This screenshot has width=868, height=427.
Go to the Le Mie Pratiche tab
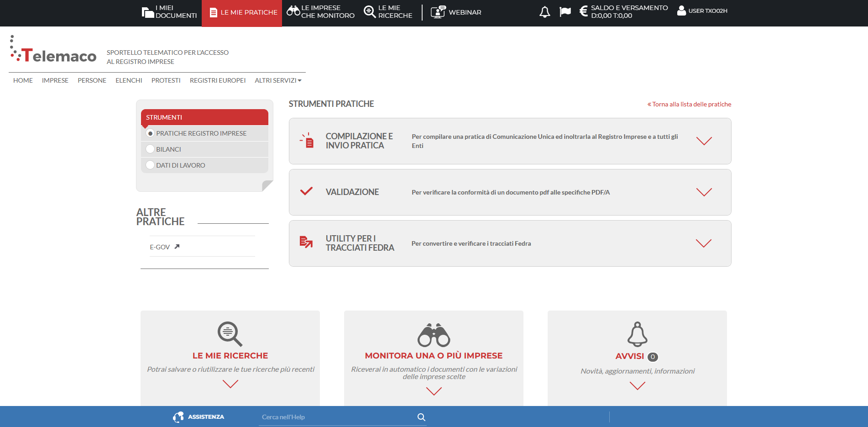(242, 13)
